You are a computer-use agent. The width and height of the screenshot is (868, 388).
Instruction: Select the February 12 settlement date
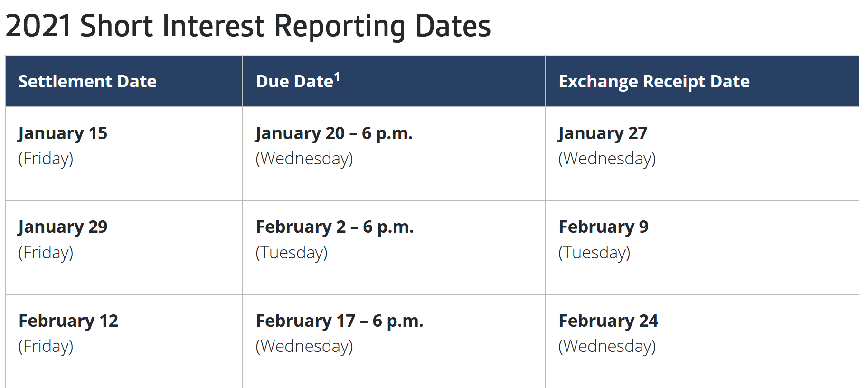click(68, 321)
